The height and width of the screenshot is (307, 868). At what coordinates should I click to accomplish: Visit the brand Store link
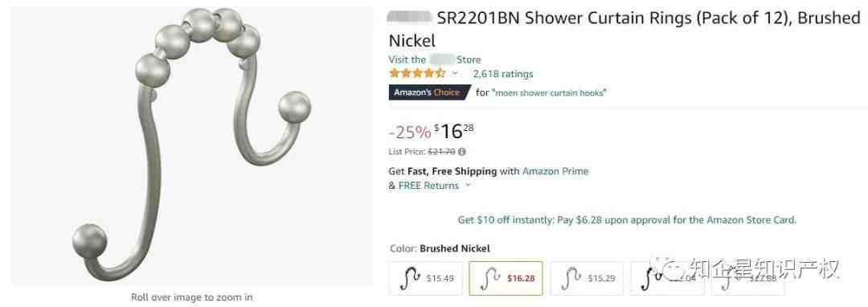[x=435, y=59]
